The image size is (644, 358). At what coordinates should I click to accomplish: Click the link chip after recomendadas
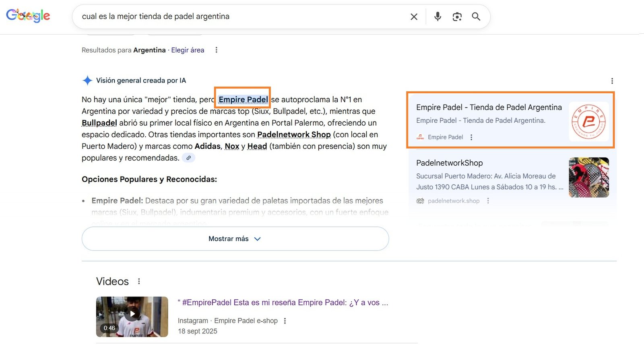tap(188, 158)
